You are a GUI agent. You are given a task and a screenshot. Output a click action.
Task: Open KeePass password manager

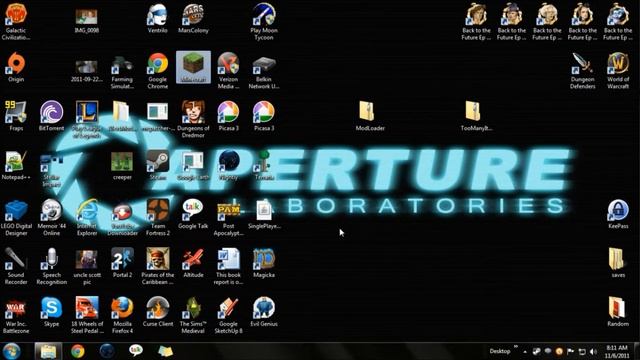tap(618, 214)
